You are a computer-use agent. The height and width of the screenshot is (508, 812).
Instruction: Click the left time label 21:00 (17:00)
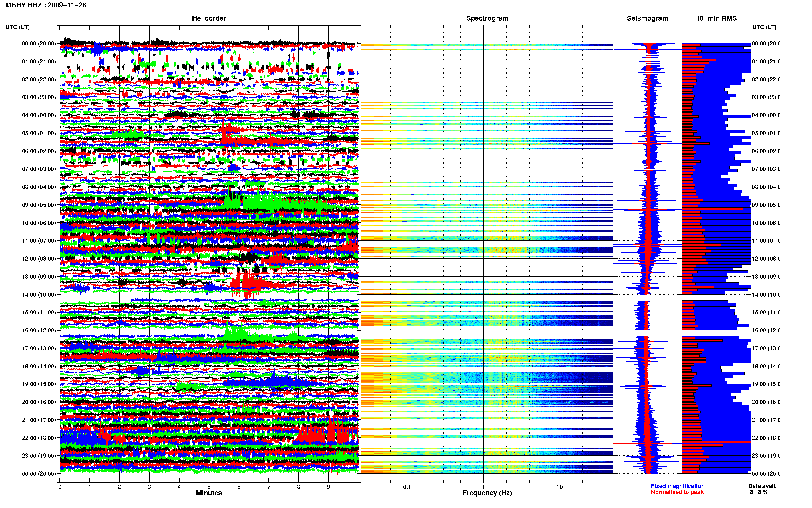(x=39, y=420)
